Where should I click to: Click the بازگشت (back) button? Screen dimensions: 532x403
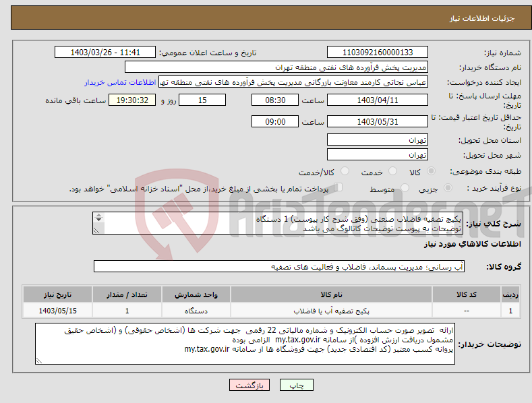pyautogui.click(x=249, y=385)
